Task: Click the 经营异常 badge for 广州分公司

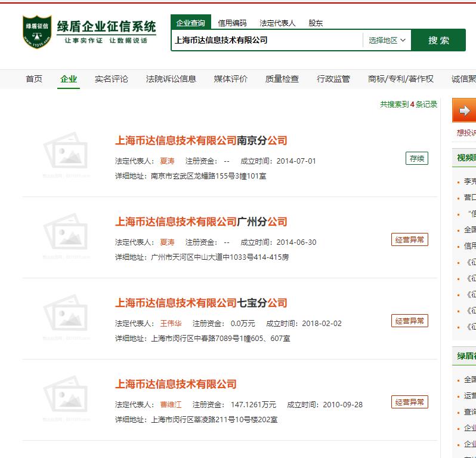Action: click(409, 239)
